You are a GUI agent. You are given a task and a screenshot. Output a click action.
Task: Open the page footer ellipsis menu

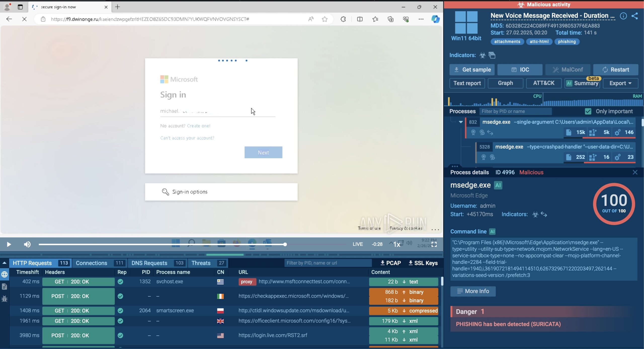[435, 229]
